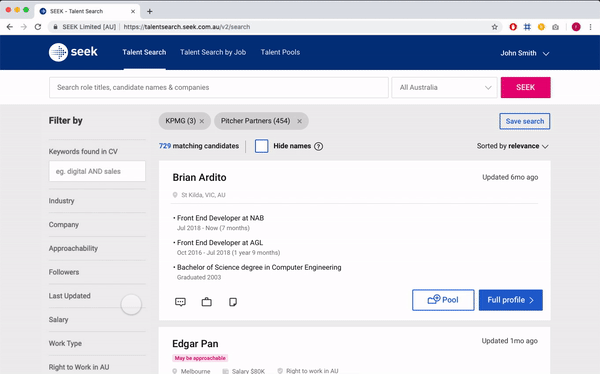600x374 pixels.
Task: Click Front End Developer at NAB entry
Action: [x=220, y=218]
